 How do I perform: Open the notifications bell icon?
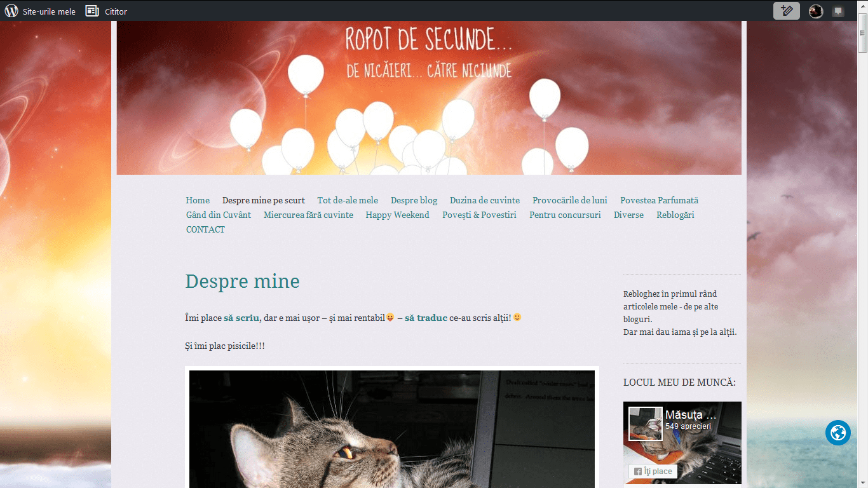click(x=838, y=11)
